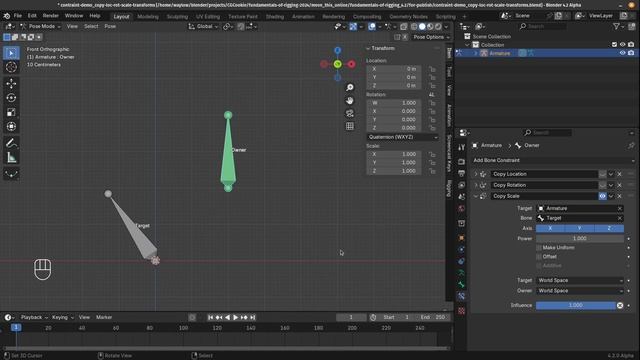Jump to the animation end frame

(x=253, y=318)
